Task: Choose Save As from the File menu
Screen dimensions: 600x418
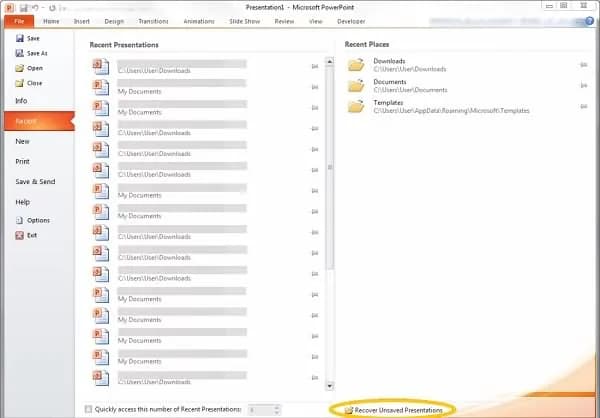Action: click(x=31, y=53)
